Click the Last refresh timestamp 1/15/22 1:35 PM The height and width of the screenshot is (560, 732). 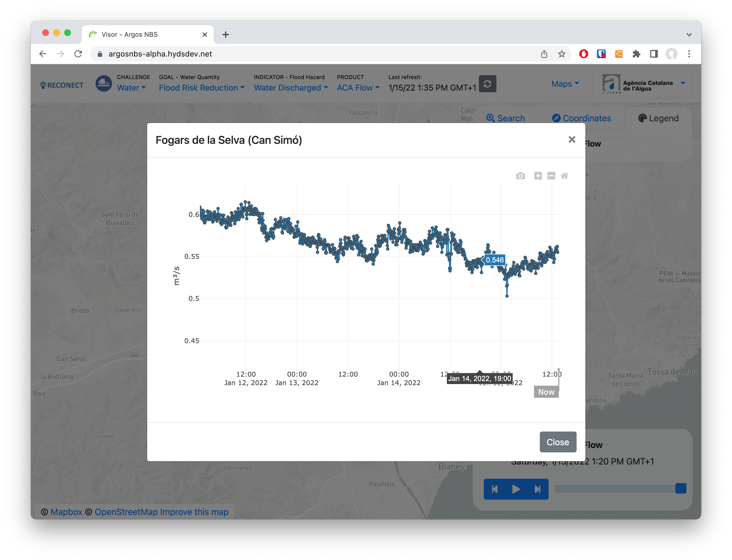point(432,88)
